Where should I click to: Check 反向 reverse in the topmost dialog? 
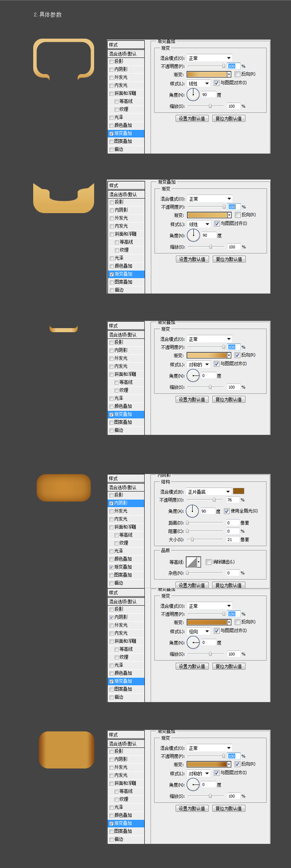point(237,74)
